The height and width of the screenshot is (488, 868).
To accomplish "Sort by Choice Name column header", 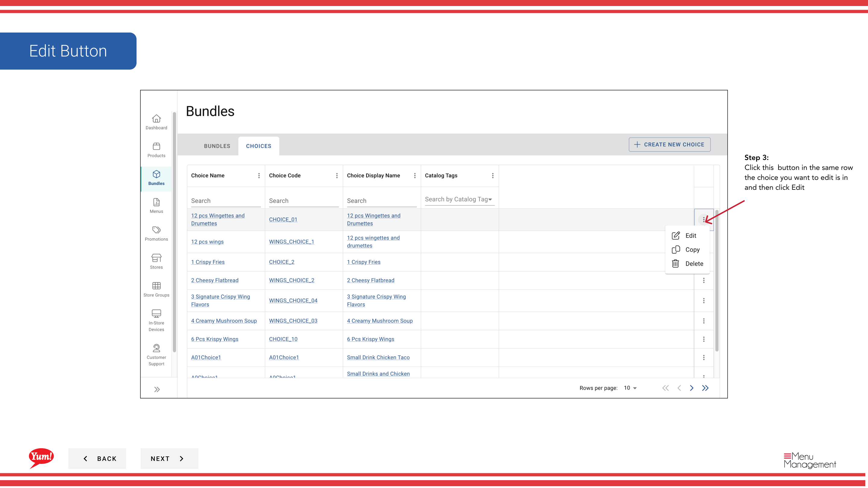I will (x=208, y=175).
